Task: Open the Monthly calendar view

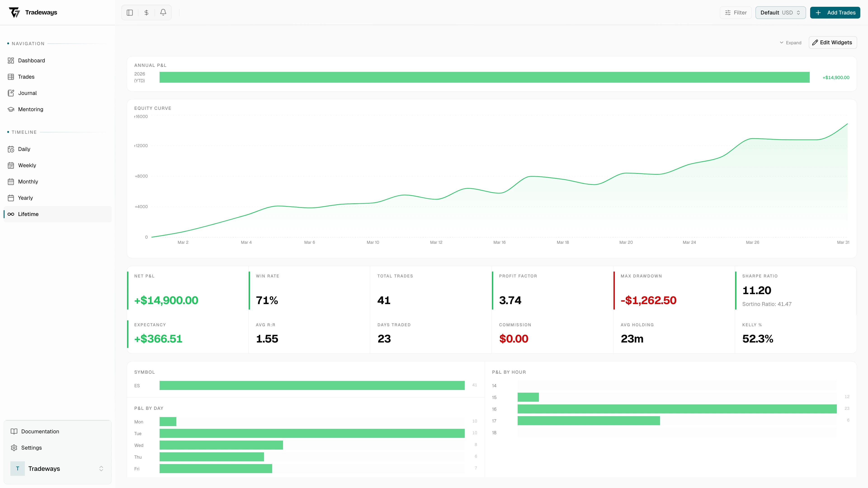Action: (x=28, y=181)
